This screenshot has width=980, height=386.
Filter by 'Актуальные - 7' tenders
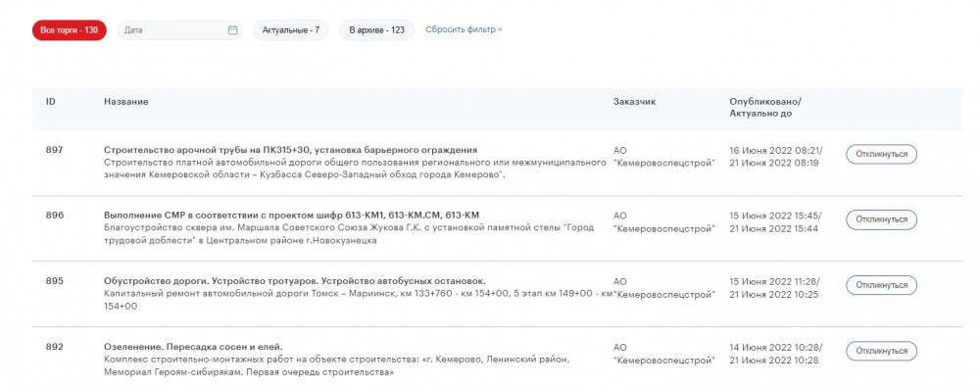291,30
